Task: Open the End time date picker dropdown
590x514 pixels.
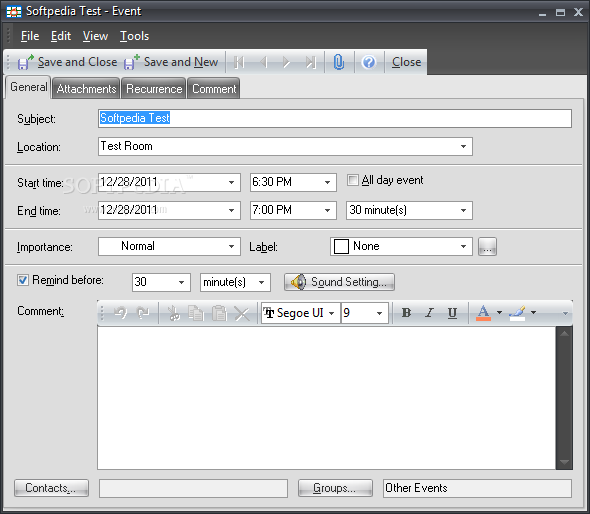Action: coord(231,210)
